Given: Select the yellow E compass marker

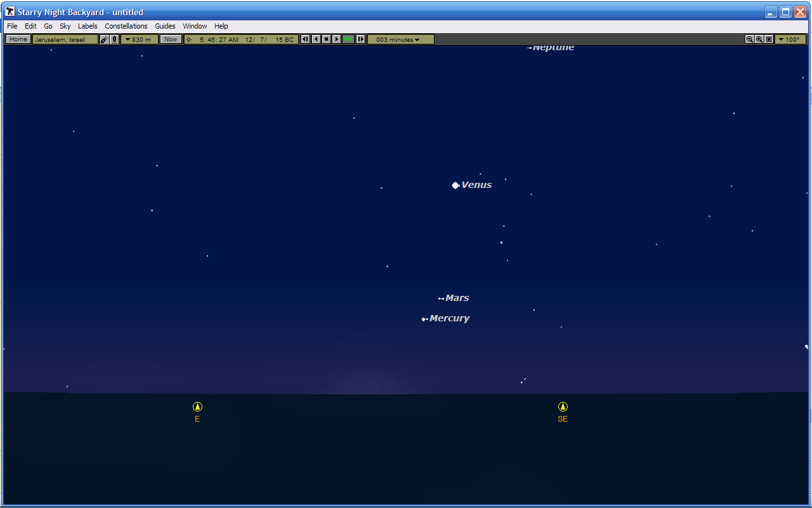Looking at the screenshot, I should [x=197, y=406].
